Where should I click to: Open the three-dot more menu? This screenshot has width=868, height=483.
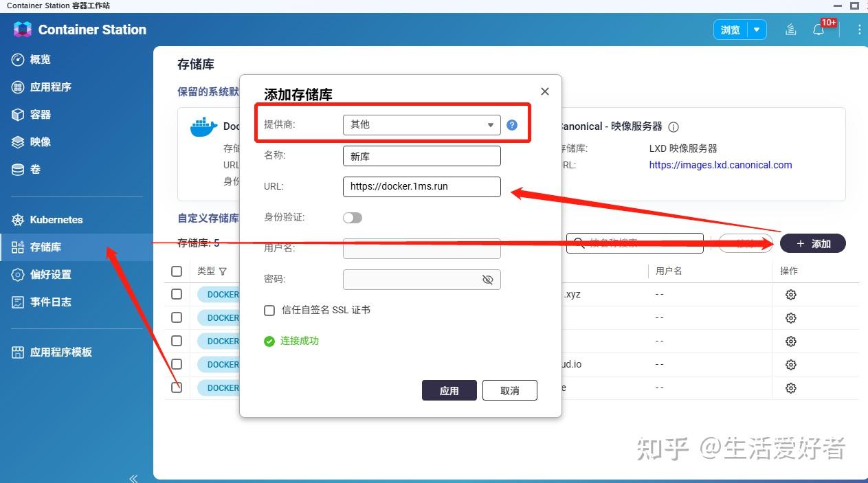859,30
